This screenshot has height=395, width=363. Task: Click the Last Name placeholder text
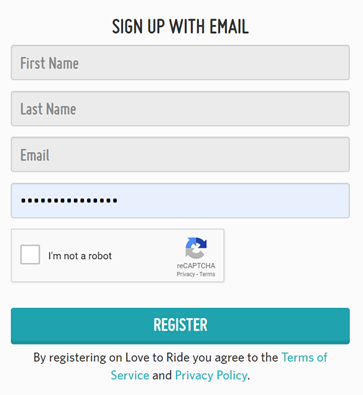click(48, 109)
